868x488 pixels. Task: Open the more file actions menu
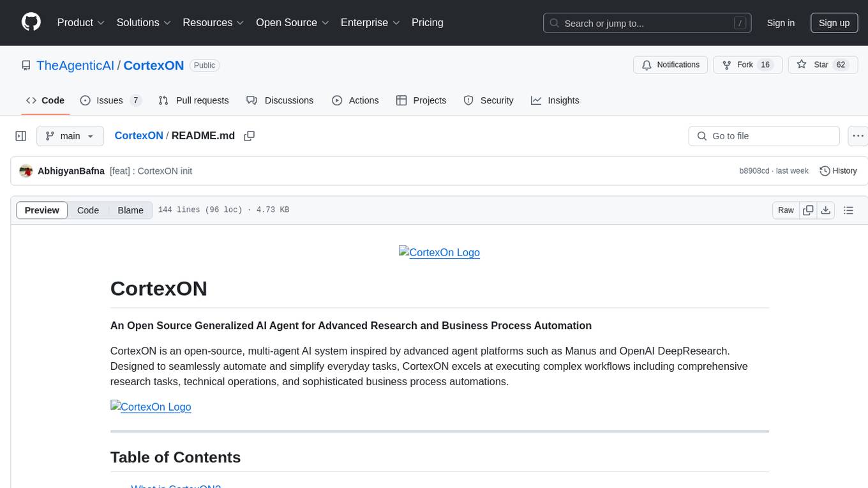[858, 136]
